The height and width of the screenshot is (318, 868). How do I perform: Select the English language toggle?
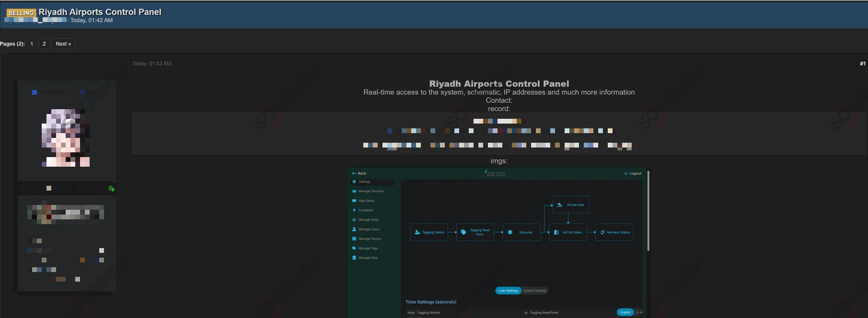(x=625, y=312)
